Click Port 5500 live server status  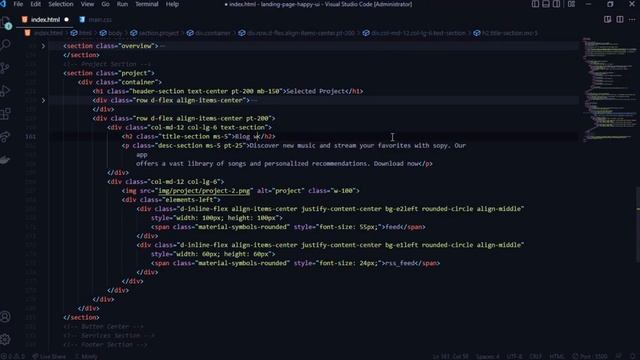tap(590, 356)
